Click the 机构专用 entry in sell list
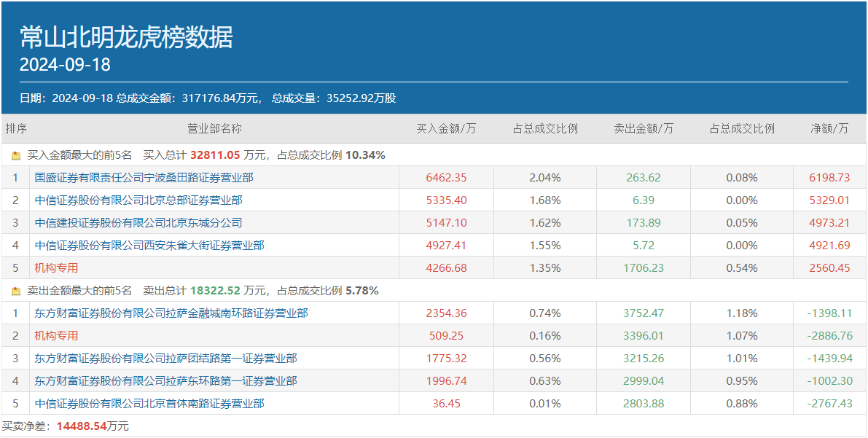This screenshot has width=868, height=438. [56, 336]
